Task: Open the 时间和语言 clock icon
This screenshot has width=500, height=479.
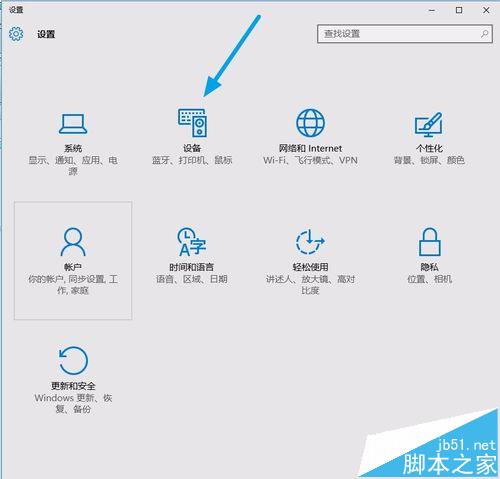Action: coord(192,242)
